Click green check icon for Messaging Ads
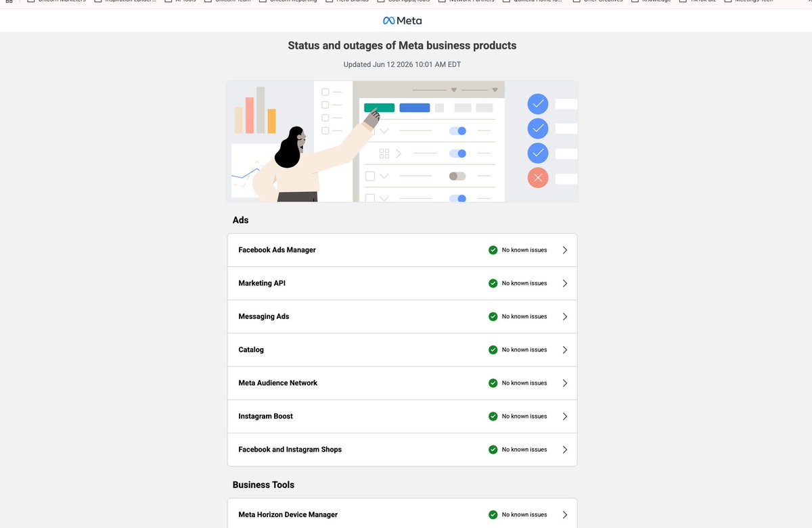The height and width of the screenshot is (528, 812). tap(493, 316)
